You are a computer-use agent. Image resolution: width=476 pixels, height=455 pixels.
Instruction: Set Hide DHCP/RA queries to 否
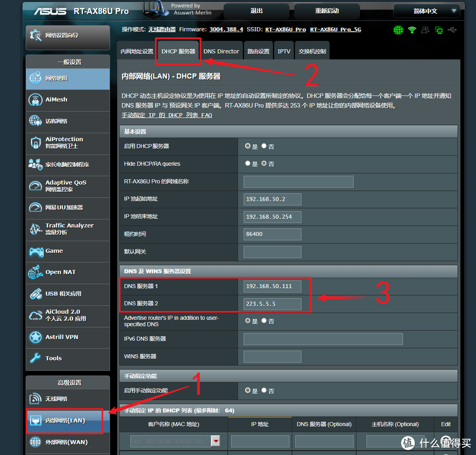[264, 163]
